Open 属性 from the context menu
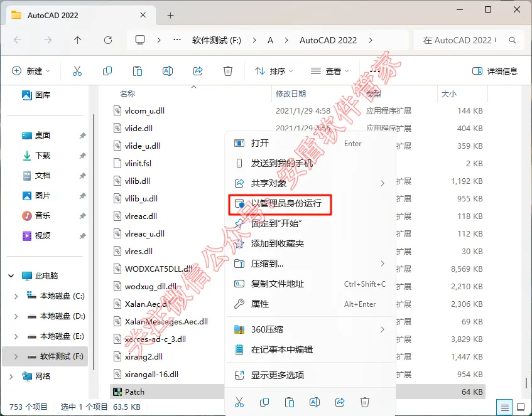This screenshot has height=416, width=532. pos(310,304)
